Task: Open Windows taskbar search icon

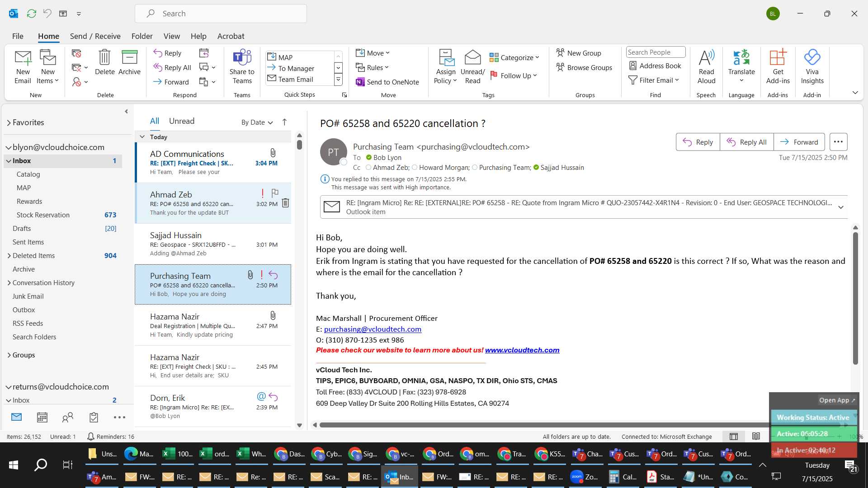Action: coord(41,465)
